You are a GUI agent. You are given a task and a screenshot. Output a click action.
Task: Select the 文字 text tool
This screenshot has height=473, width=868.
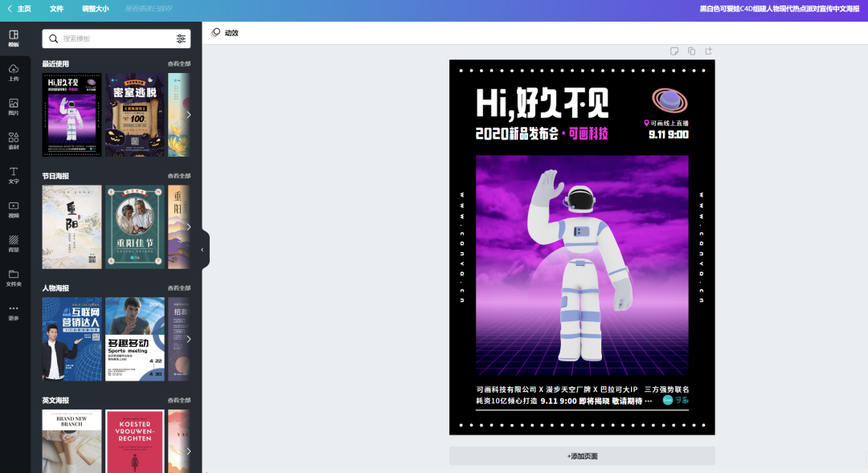tap(14, 175)
